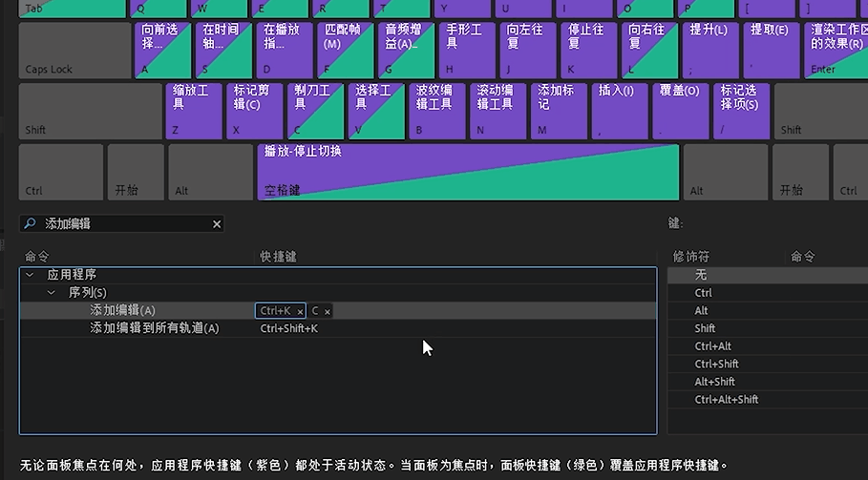Clear the 添加编辑 search field
This screenshot has height=480, width=868.
[x=217, y=224]
